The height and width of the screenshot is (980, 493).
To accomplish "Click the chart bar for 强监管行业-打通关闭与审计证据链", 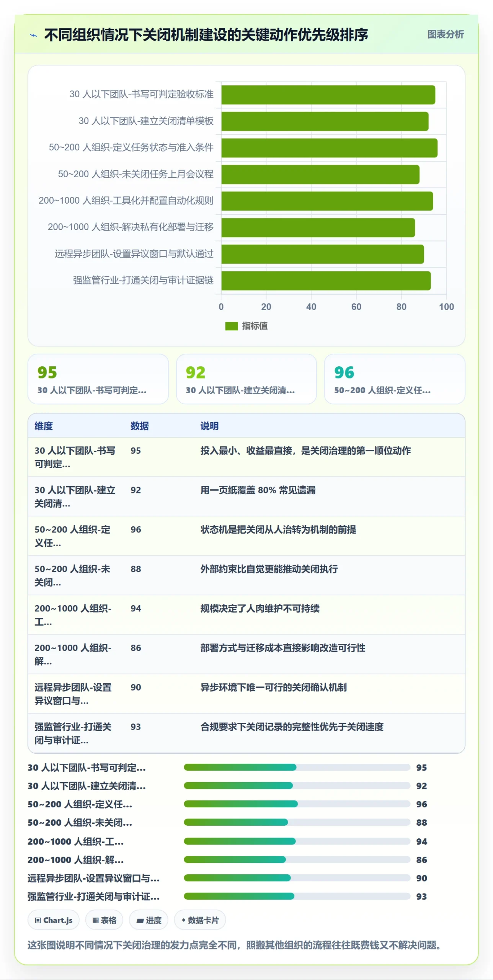I will pyautogui.click(x=326, y=281).
